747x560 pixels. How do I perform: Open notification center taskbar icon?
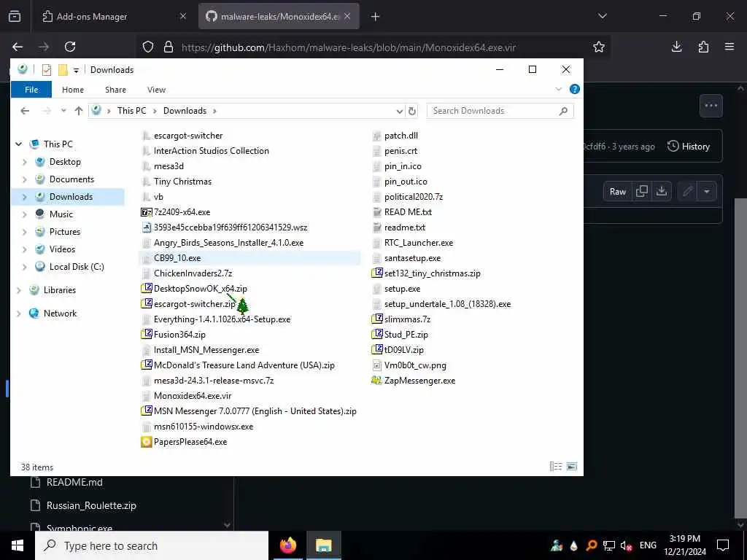tap(723, 545)
